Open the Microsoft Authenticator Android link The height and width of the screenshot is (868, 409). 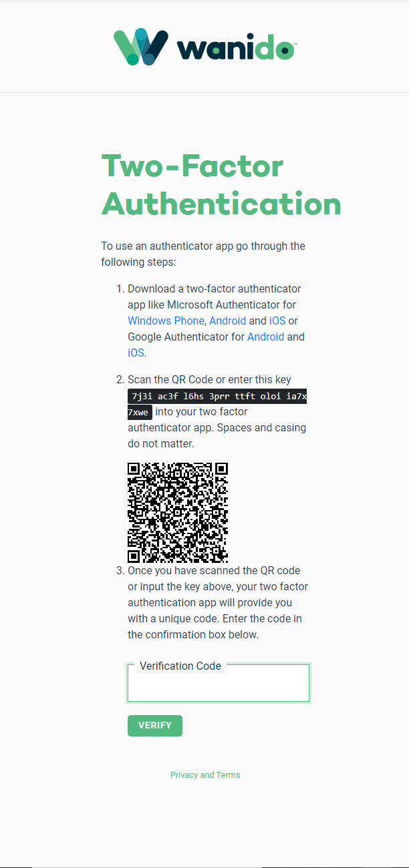(228, 321)
